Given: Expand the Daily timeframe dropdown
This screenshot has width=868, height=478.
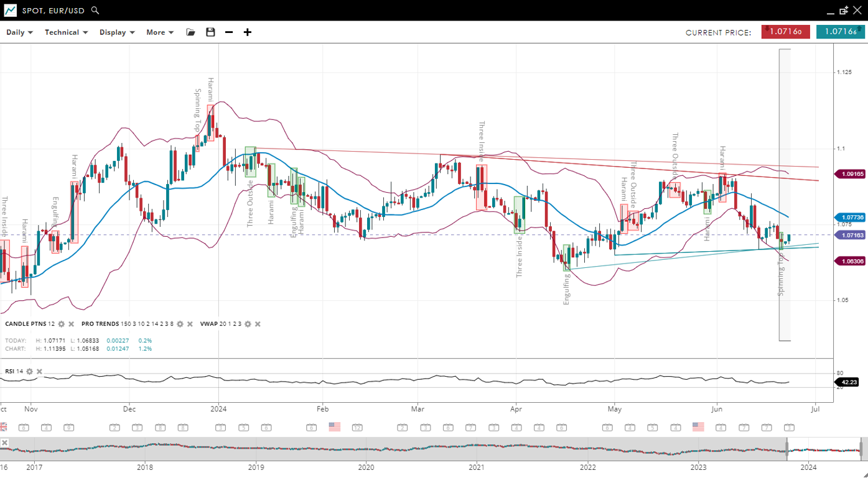Looking at the screenshot, I should pos(19,32).
